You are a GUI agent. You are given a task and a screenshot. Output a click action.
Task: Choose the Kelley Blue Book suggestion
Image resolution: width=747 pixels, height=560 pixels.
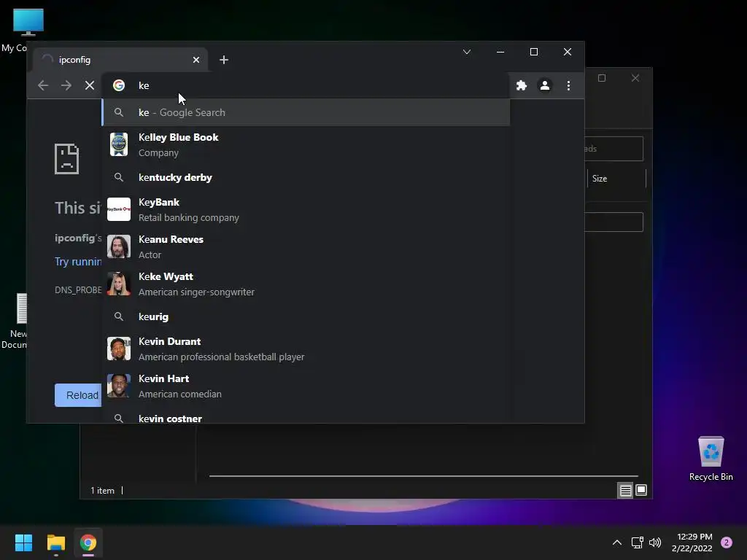click(x=306, y=145)
